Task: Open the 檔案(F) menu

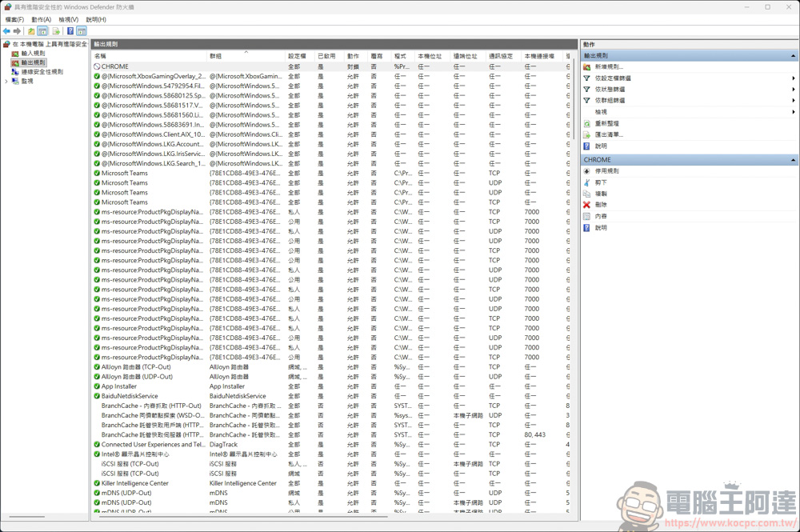Action: [x=14, y=19]
